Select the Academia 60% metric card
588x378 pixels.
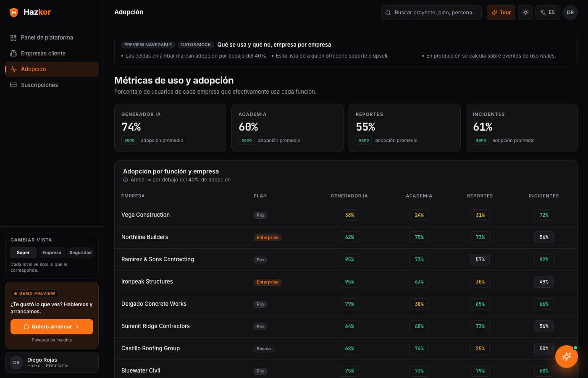point(287,128)
